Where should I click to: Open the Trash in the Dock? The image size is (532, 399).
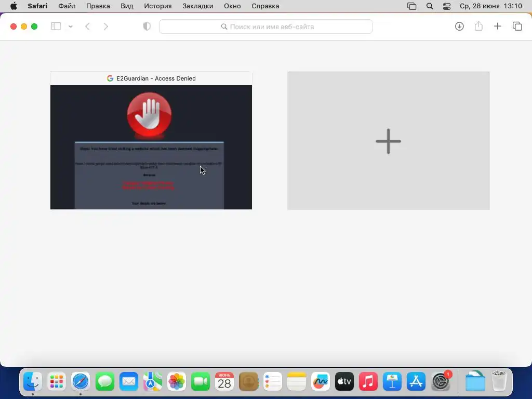[x=499, y=382]
